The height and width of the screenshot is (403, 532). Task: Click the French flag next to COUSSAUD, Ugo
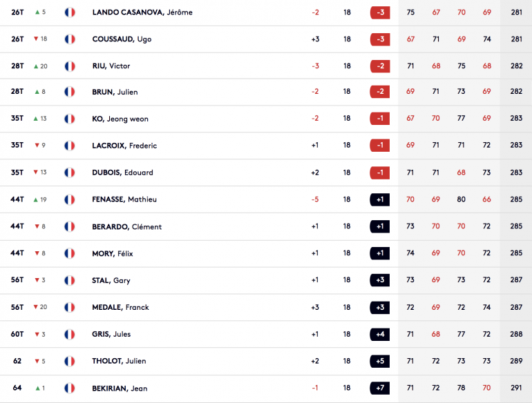(x=70, y=39)
